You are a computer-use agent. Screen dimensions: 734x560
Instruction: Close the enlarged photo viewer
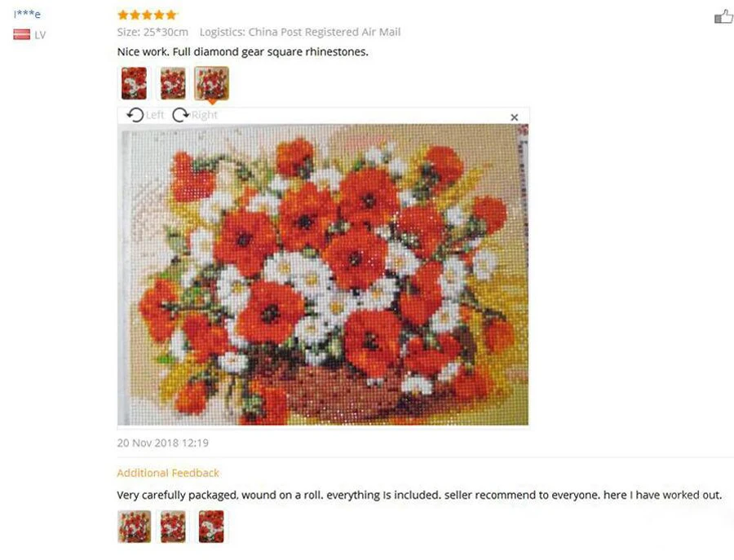coord(514,117)
